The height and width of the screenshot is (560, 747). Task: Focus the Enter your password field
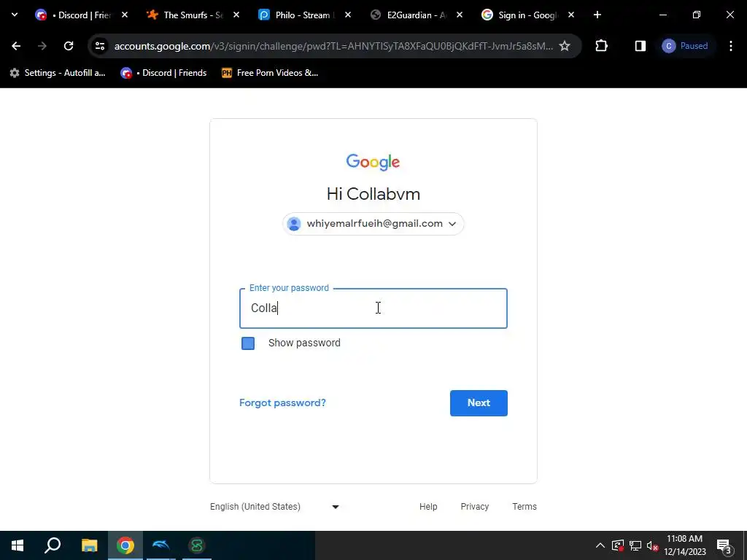tap(373, 308)
